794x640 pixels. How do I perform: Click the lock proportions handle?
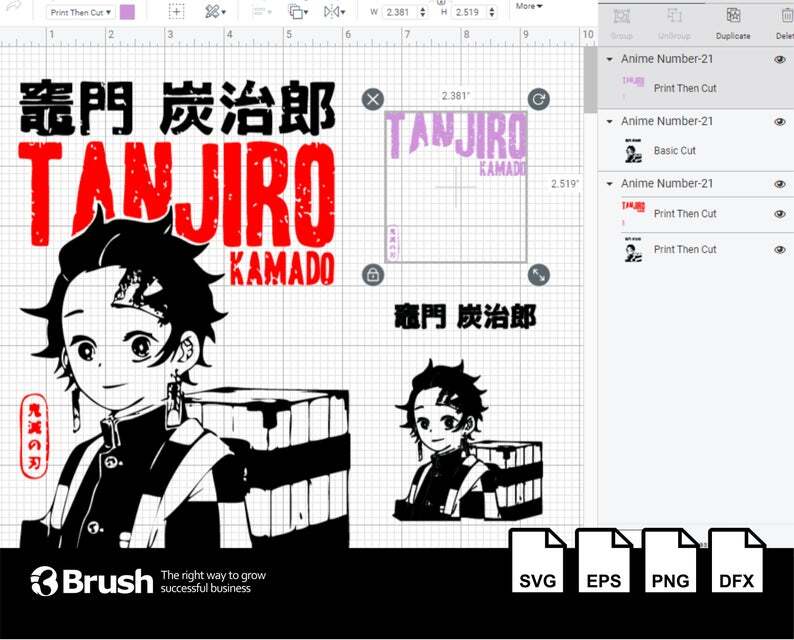pyautogui.click(x=373, y=275)
